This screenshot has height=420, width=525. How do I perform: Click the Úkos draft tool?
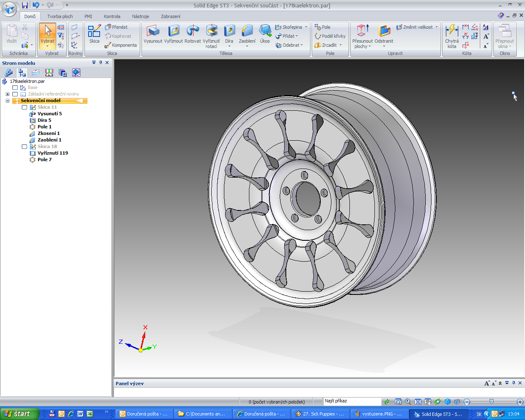point(265,34)
